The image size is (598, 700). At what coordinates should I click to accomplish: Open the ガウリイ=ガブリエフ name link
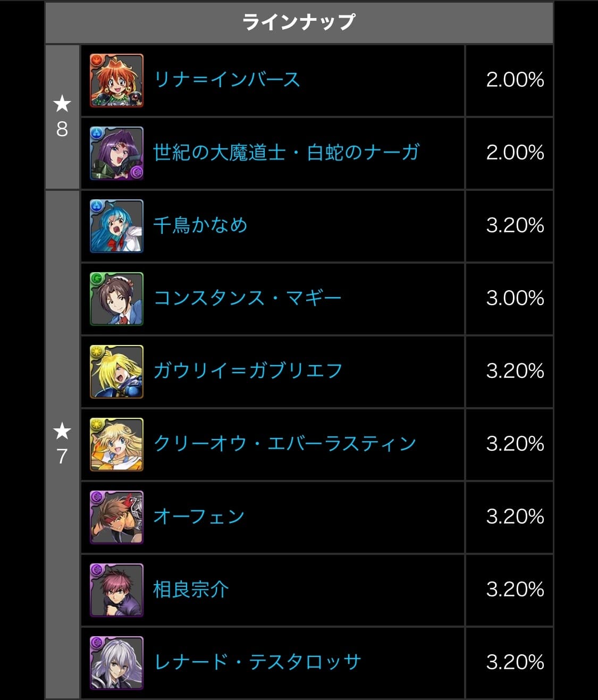click(x=248, y=370)
